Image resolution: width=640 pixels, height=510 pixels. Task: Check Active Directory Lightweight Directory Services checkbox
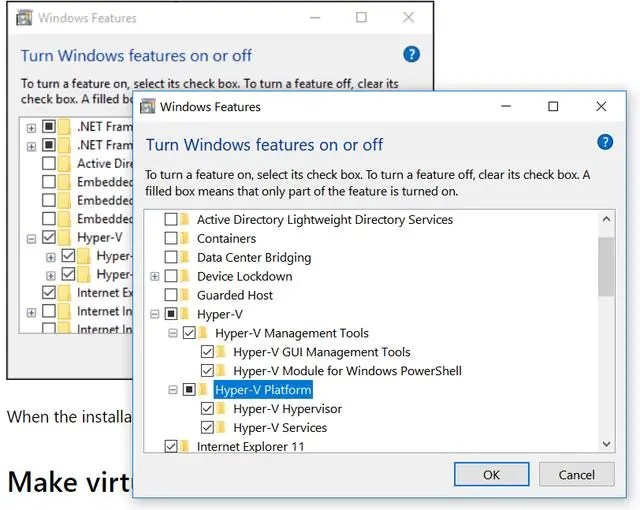(x=171, y=220)
